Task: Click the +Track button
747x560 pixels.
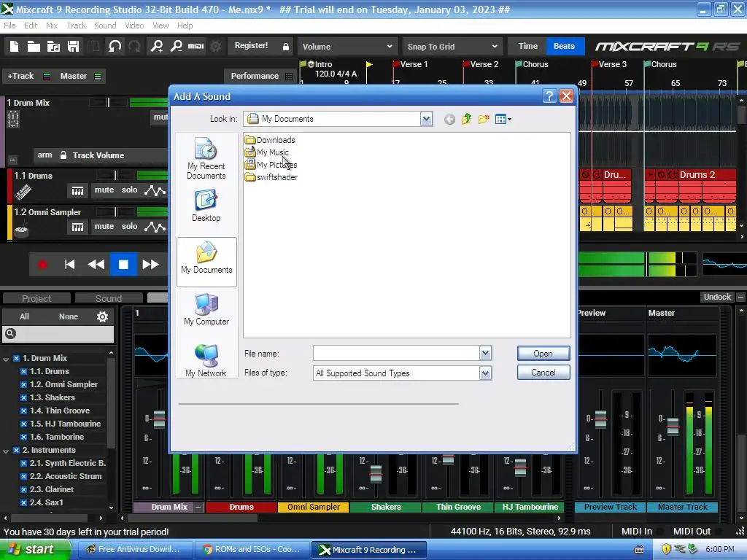Action: click(x=21, y=76)
